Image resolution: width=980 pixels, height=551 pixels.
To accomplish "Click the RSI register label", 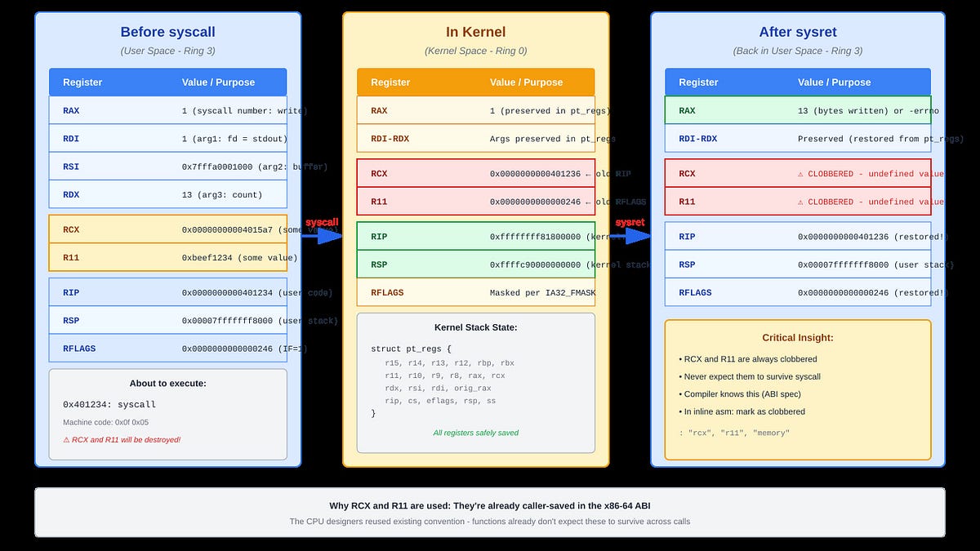I will point(71,167).
